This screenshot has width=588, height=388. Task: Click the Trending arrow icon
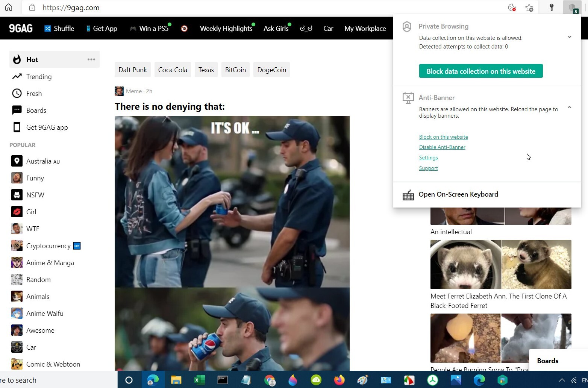pyautogui.click(x=17, y=76)
